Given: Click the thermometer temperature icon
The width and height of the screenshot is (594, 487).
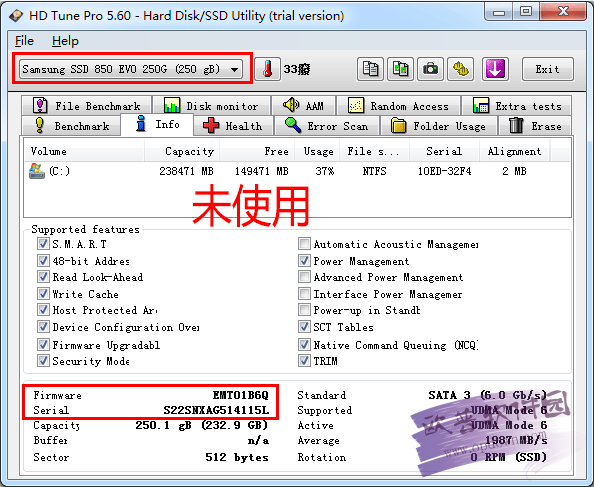Looking at the screenshot, I should tap(267, 69).
